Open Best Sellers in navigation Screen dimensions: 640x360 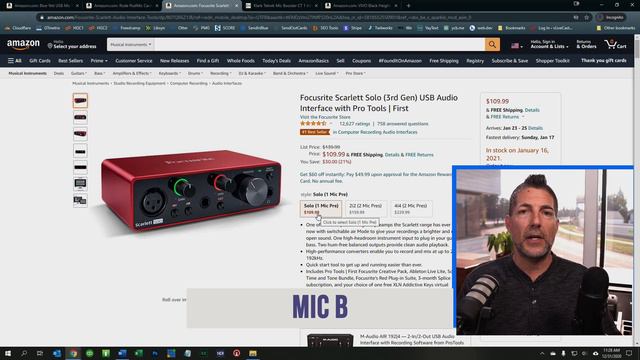tap(71, 61)
